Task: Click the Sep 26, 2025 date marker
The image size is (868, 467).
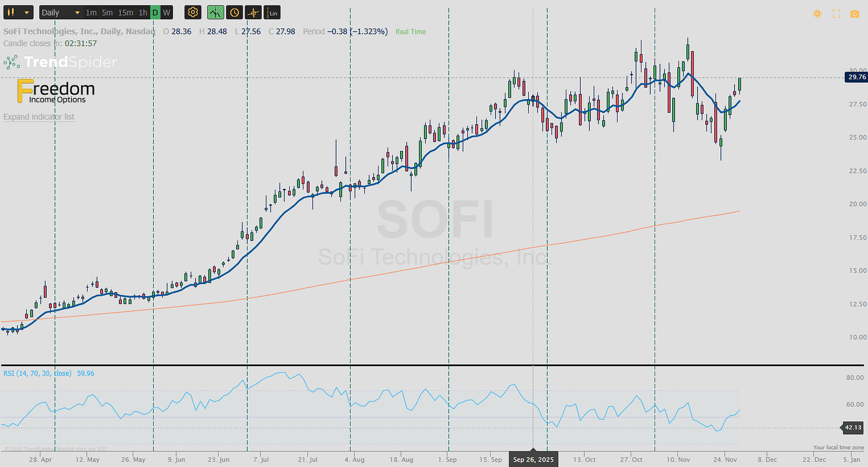Action: tap(534, 459)
